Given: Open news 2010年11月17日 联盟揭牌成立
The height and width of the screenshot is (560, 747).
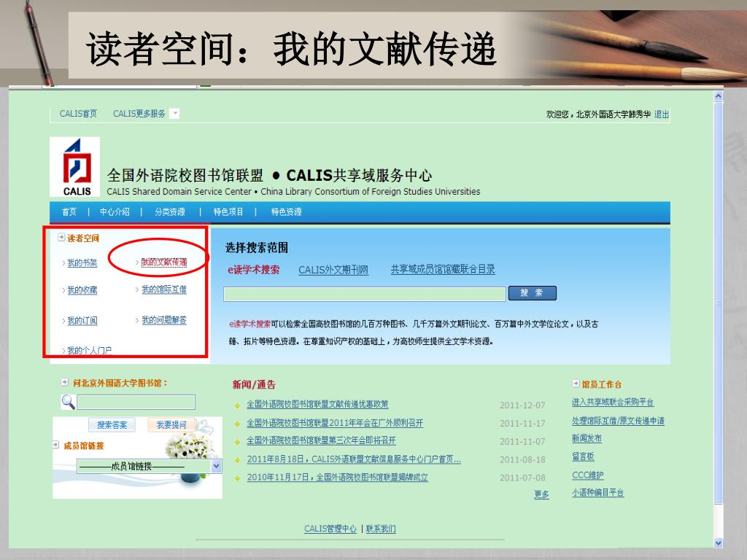Looking at the screenshot, I should pos(337,477).
